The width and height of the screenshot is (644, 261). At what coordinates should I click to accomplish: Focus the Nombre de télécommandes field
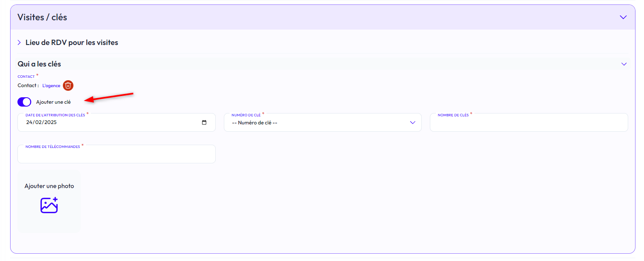pos(116,155)
